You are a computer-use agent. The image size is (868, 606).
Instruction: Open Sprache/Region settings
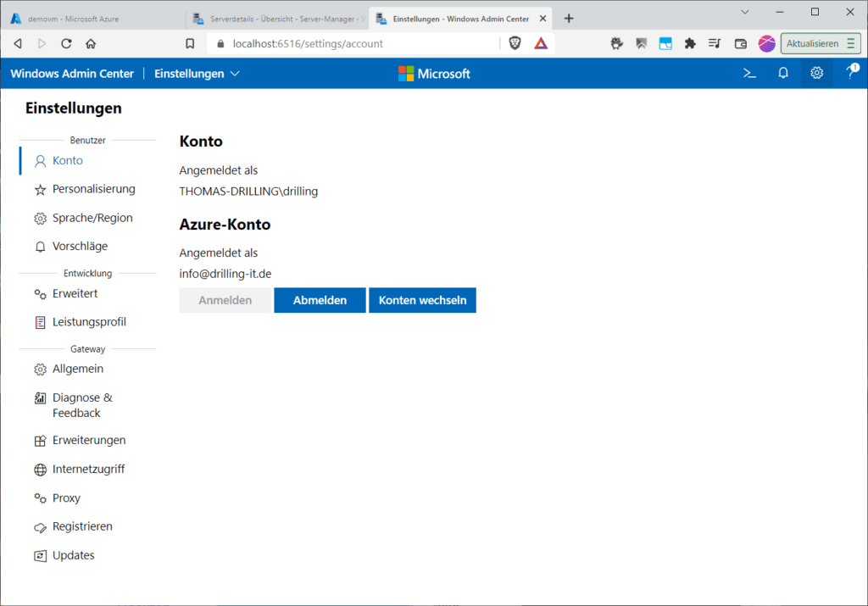[x=88, y=218]
